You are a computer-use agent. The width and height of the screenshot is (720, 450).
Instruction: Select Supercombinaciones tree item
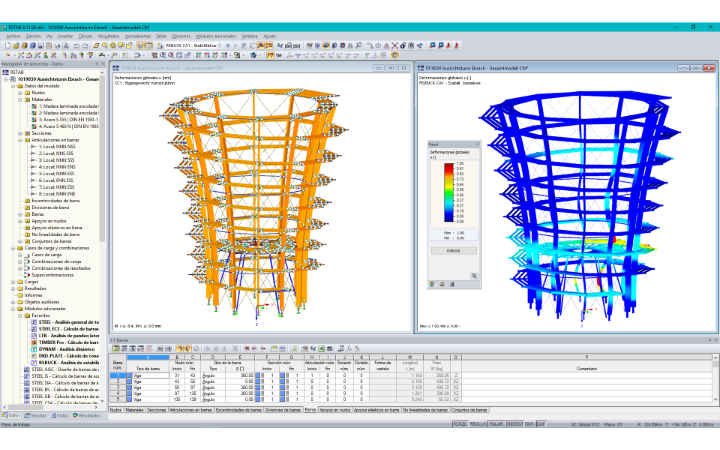52,275
